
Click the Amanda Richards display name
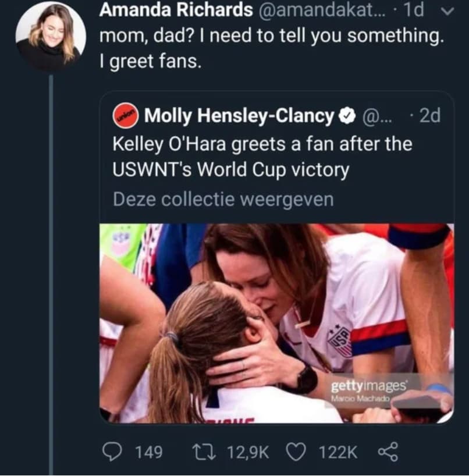[x=176, y=10]
